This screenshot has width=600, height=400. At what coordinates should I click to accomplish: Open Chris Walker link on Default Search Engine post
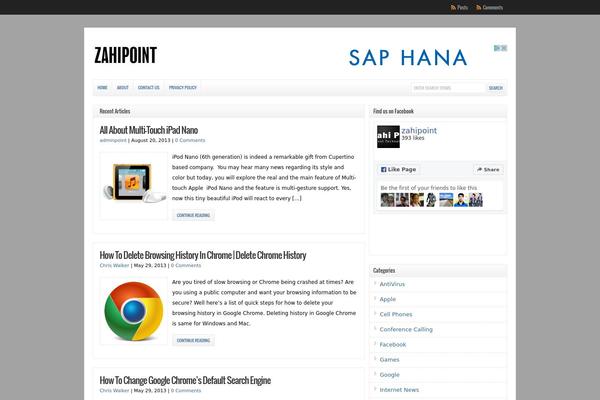pos(114,390)
